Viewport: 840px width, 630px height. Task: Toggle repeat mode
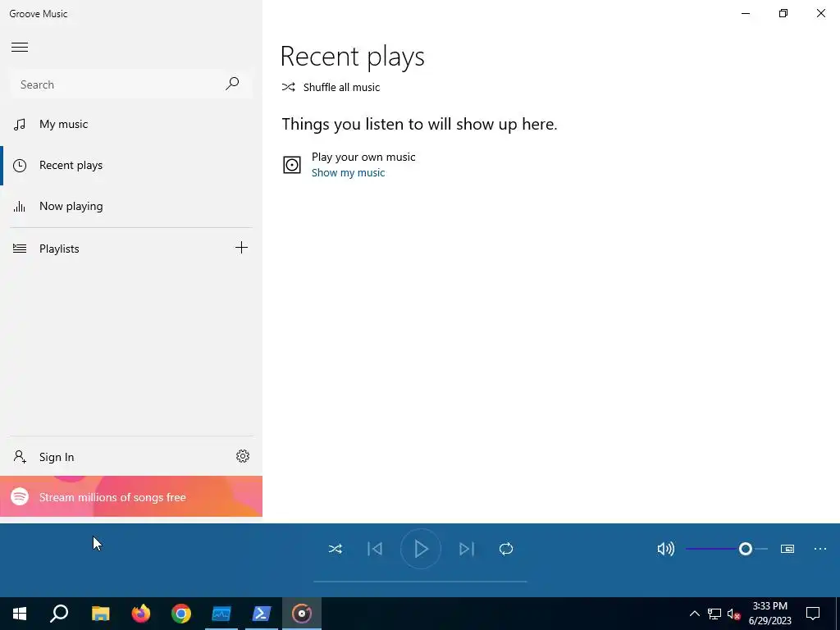coord(506,549)
